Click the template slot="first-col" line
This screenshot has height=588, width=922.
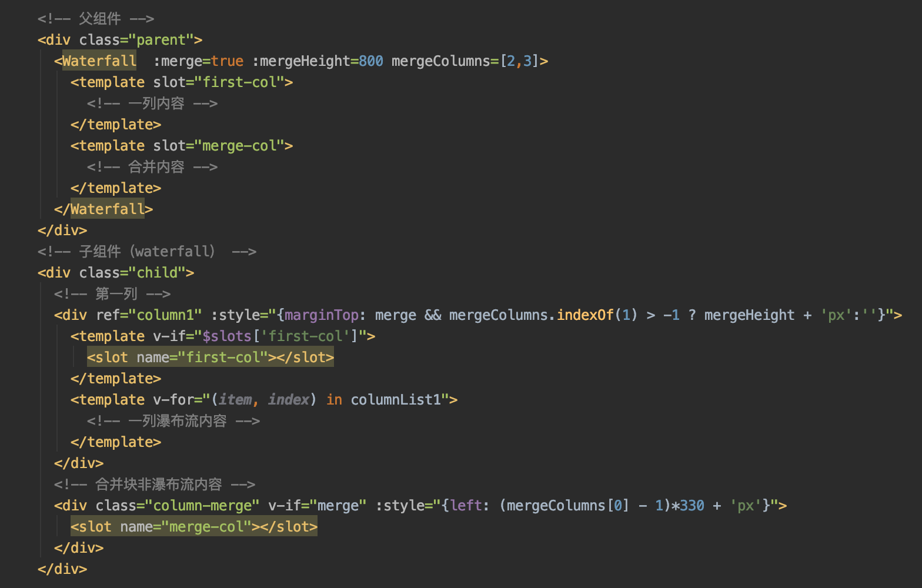pyautogui.click(x=182, y=82)
